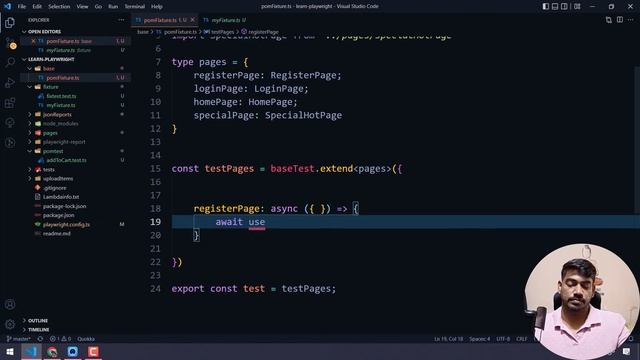Expand the pages folder
640x360 pixels.
50,133
